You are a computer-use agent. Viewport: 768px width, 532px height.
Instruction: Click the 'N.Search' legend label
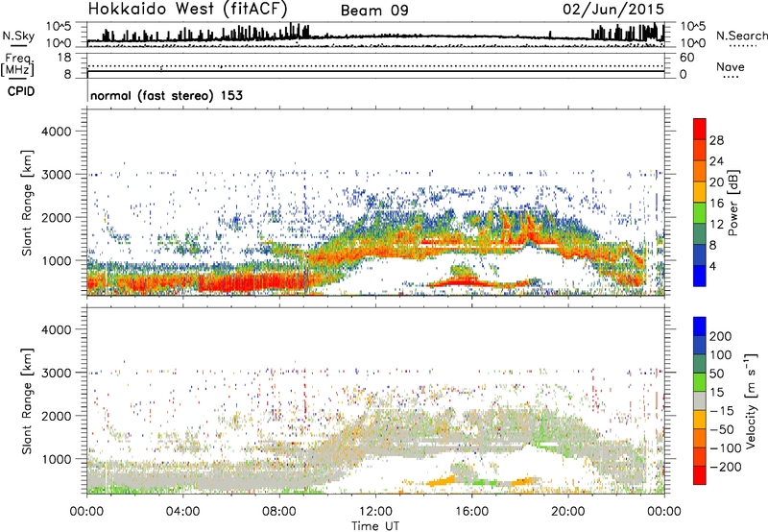pos(741,36)
